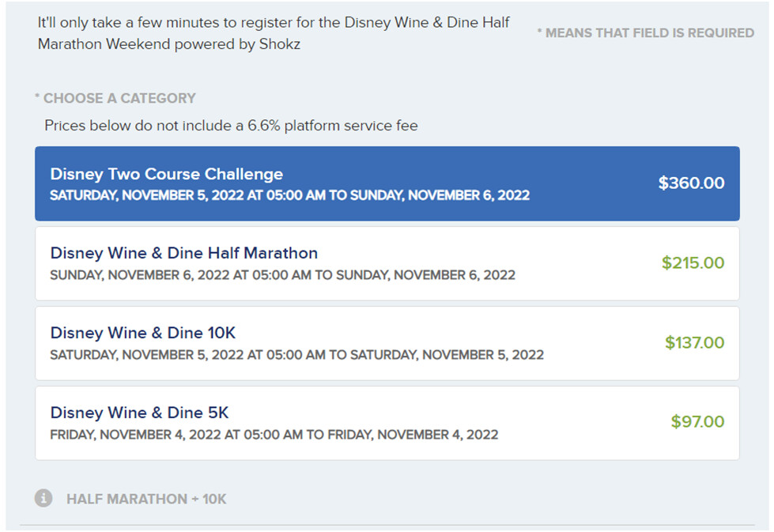Click the $215.00 half marathon price
The image size is (774, 532).
tap(693, 263)
